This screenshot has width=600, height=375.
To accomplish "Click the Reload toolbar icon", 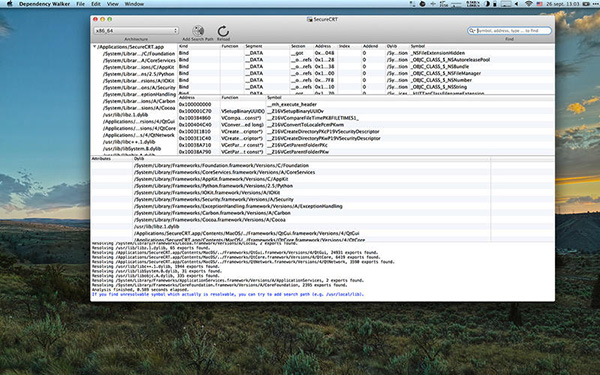I will pos(223,31).
